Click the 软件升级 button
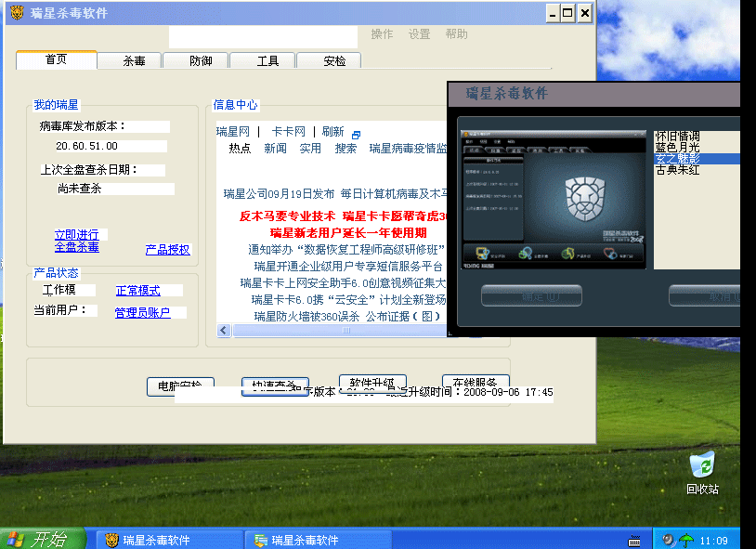Image resolution: width=756 pixels, height=549 pixels. (372, 384)
